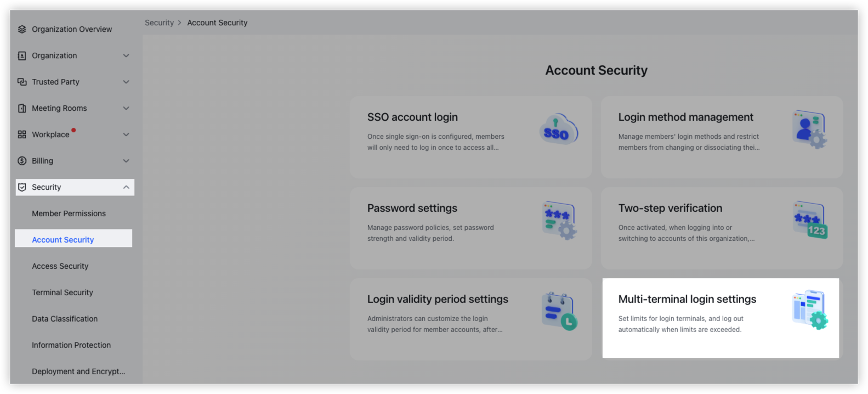Select the Meeting Rooms icon
Viewport: 868px width, 394px height.
[21, 108]
